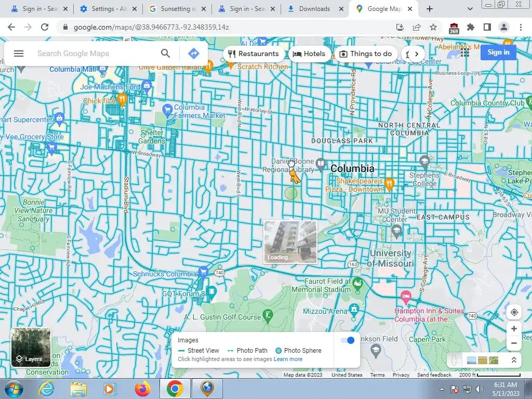Open a new browser tab
532x399 pixels.
pyautogui.click(x=430, y=9)
